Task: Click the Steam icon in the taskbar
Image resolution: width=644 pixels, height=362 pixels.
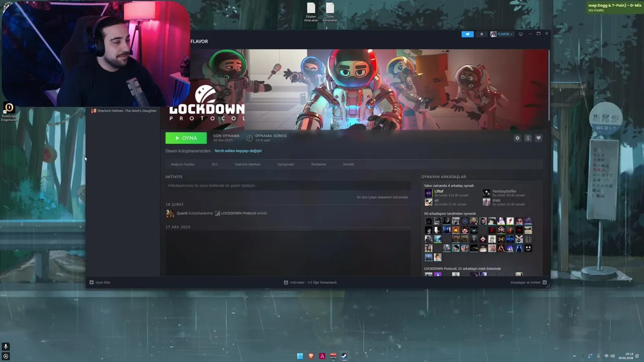Action: [344, 356]
